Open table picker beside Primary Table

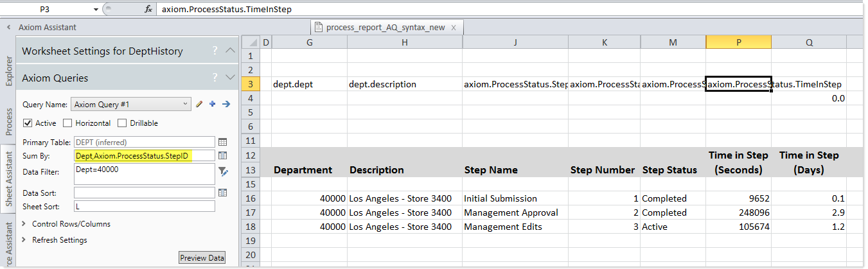point(223,142)
